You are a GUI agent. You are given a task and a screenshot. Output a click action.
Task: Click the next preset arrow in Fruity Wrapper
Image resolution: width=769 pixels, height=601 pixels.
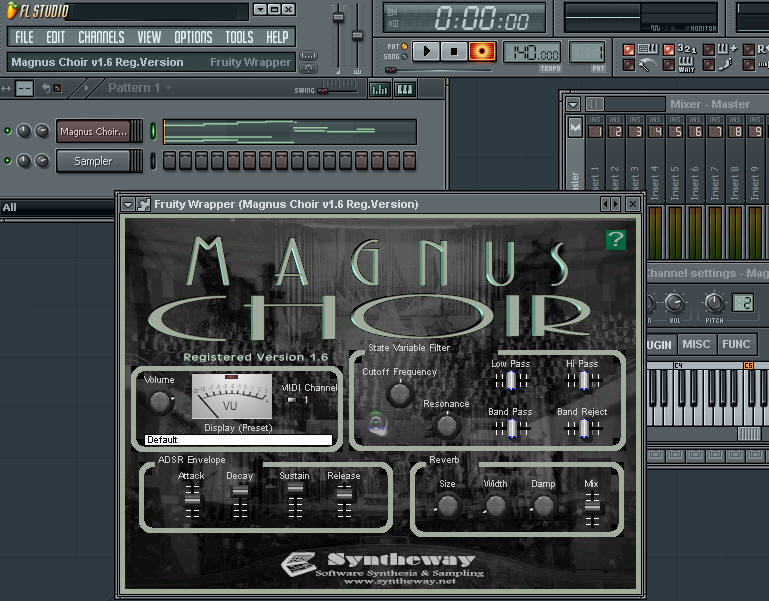coord(615,204)
